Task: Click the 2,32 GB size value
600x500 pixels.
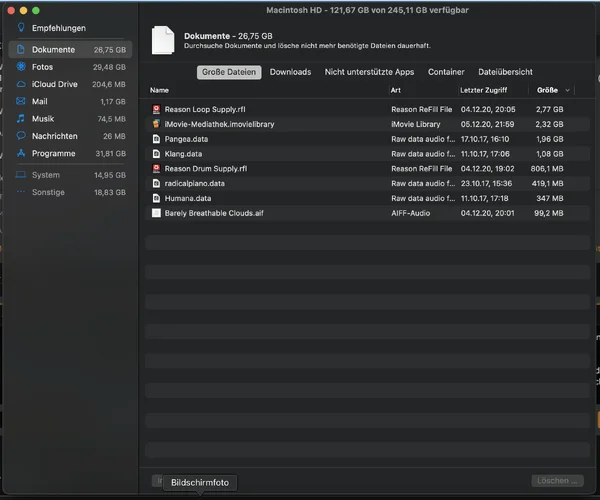Action: click(549, 124)
